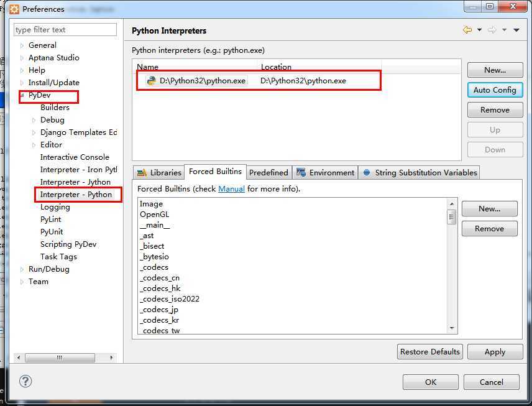Expand the General tree node

click(x=22, y=45)
